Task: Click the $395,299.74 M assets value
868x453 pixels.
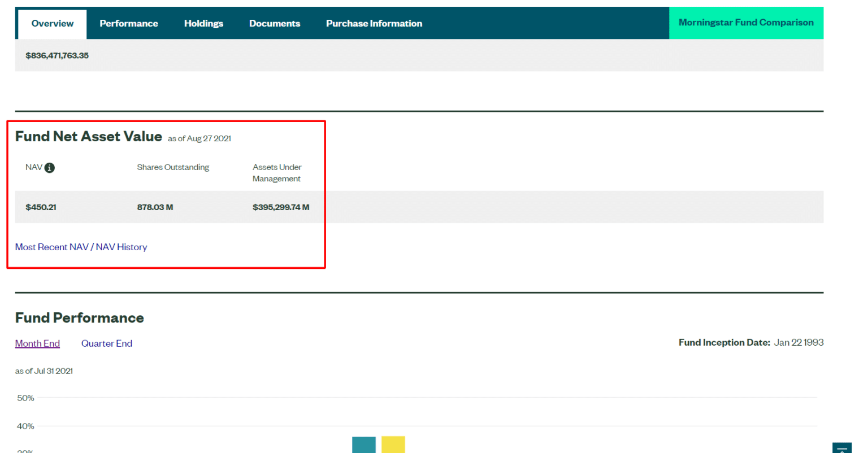Action: pyautogui.click(x=281, y=207)
